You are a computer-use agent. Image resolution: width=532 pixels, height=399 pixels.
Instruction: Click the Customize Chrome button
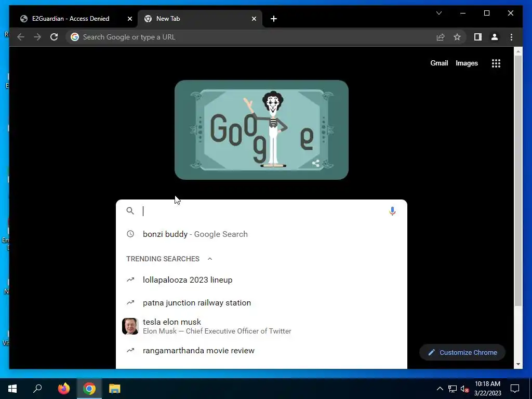pyautogui.click(x=462, y=353)
